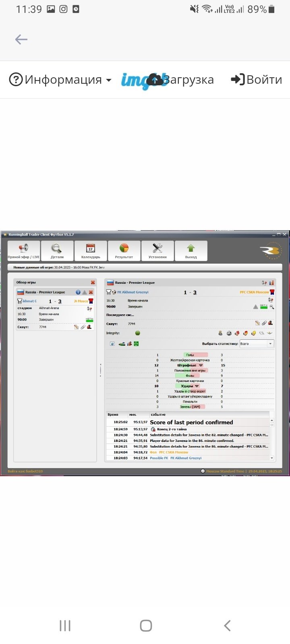Open Установки settings wrench button
This screenshot has height=644, width=290.
157,251
